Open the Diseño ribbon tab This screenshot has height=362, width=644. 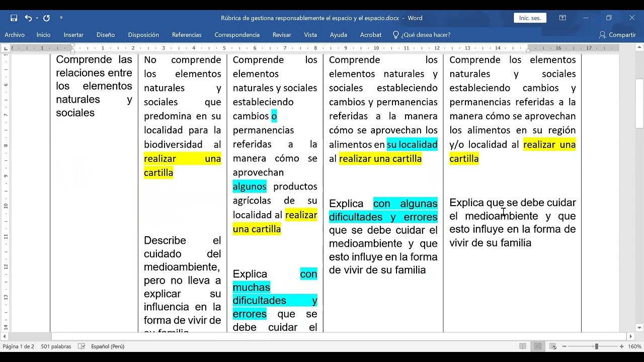(x=106, y=35)
